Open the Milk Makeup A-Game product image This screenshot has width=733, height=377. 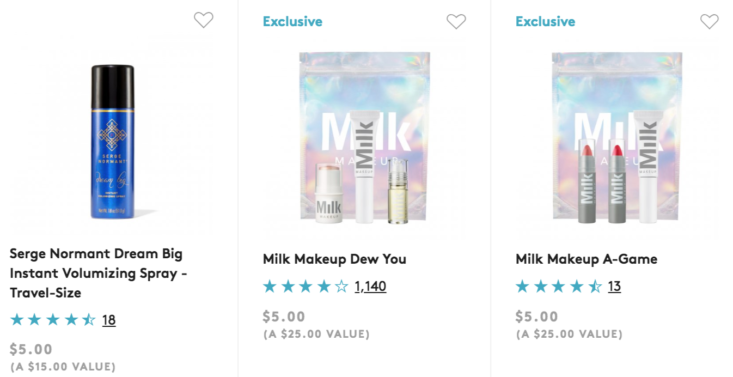[617, 138]
